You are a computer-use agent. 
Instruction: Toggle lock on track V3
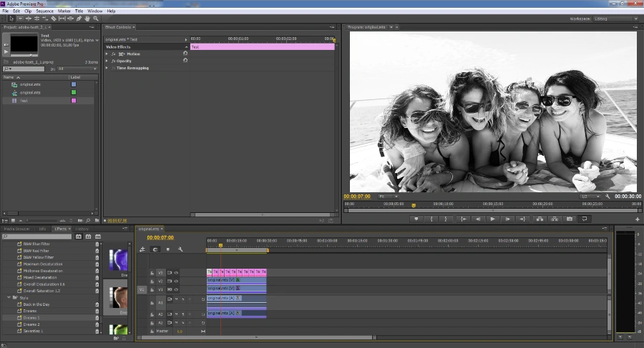152,273
